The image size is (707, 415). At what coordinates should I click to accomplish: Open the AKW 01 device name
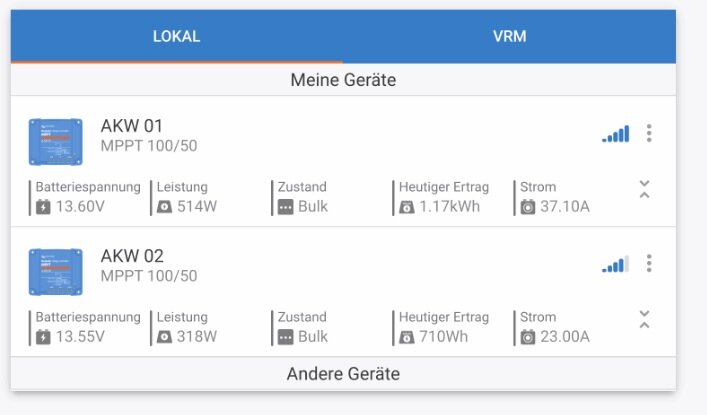pyautogui.click(x=132, y=126)
